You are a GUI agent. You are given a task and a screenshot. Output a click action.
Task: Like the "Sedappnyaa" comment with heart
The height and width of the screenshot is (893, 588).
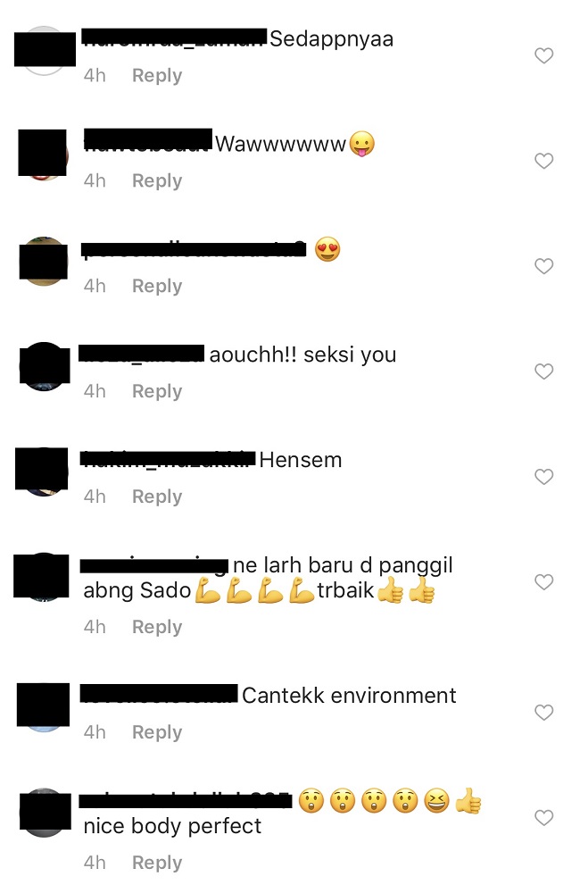[x=543, y=55]
